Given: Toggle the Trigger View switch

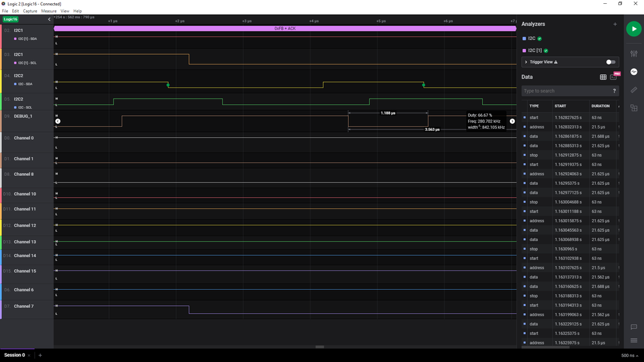Looking at the screenshot, I should [610, 62].
